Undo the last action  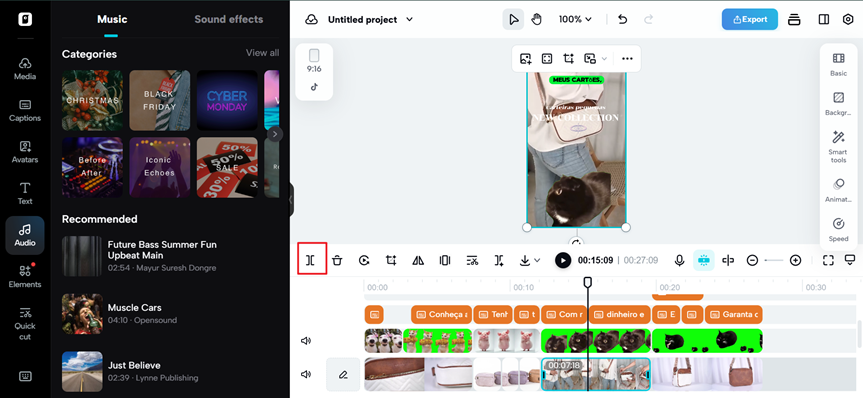click(622, 19)
